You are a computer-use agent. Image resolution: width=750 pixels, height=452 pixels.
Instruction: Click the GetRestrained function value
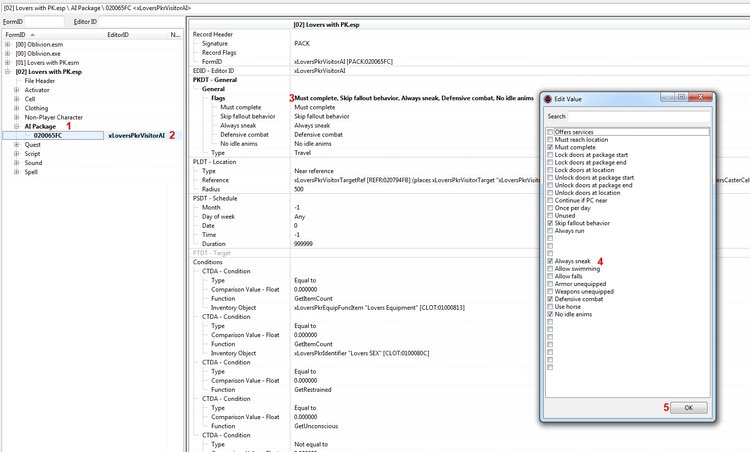[313, 390]
